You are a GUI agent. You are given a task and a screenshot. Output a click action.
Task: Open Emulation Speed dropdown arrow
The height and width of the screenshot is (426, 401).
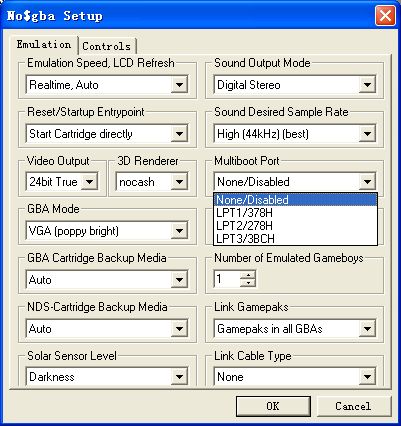(x=179, y=85)
